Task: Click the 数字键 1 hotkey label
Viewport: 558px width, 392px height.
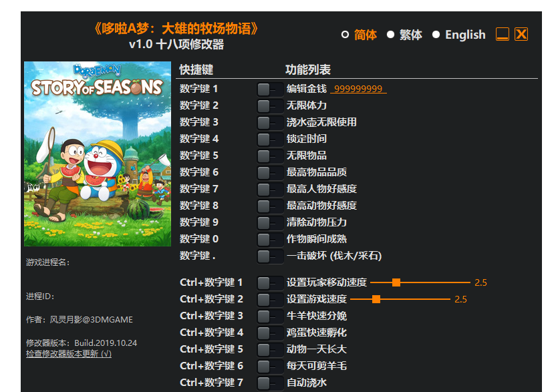Action: tap(198, 89)
